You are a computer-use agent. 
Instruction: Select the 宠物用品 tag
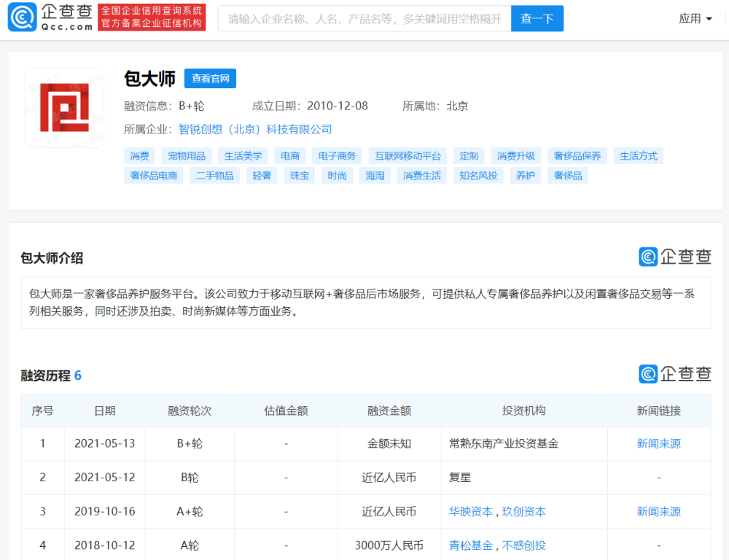click(187, 156)
